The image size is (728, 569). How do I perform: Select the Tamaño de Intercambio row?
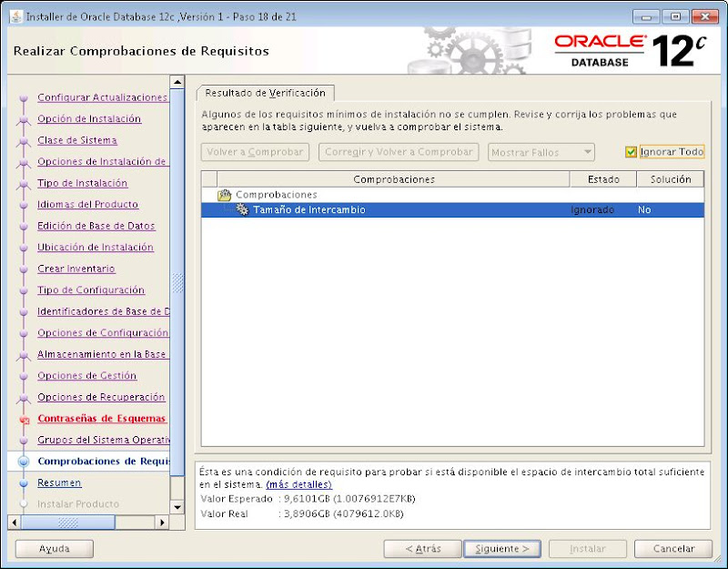[452, 210]
